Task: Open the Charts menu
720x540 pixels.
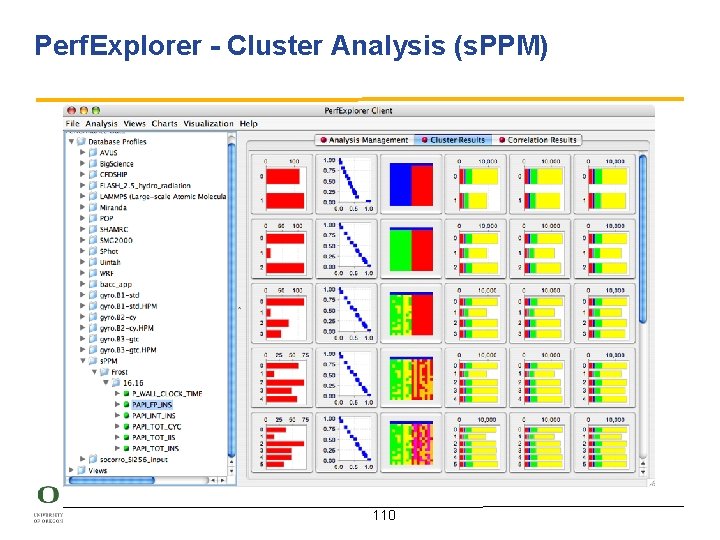Action: [x=164, y=124]
